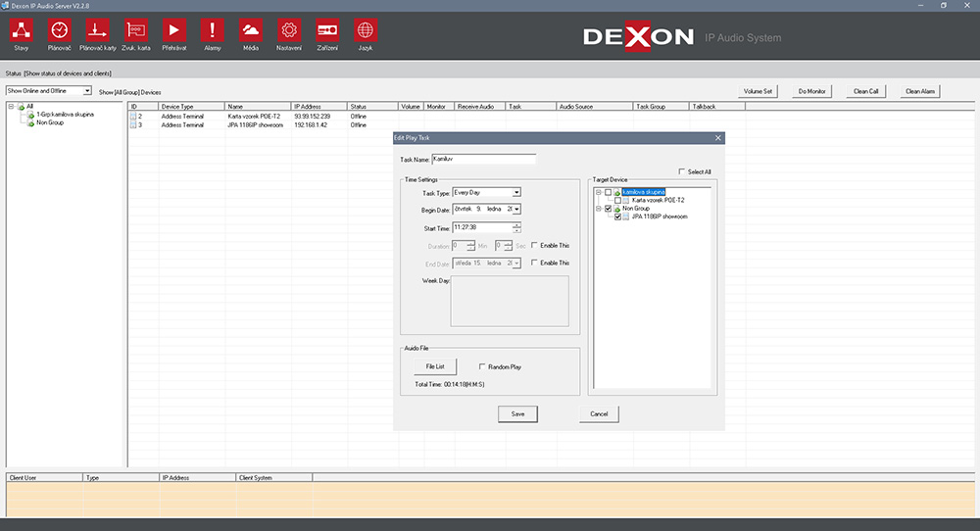Click the Plánovač clock icon
Screen dimensions: 980x531
point(61,30)
